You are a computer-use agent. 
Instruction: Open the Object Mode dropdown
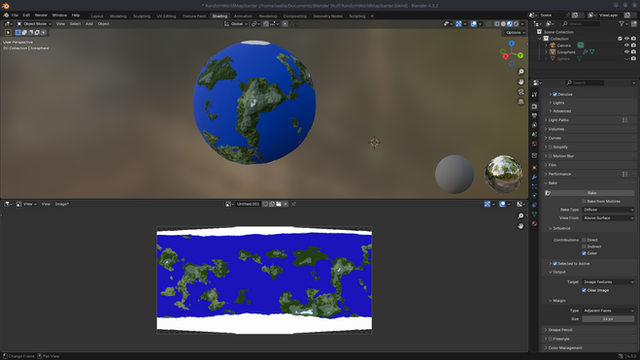[34, 24]
